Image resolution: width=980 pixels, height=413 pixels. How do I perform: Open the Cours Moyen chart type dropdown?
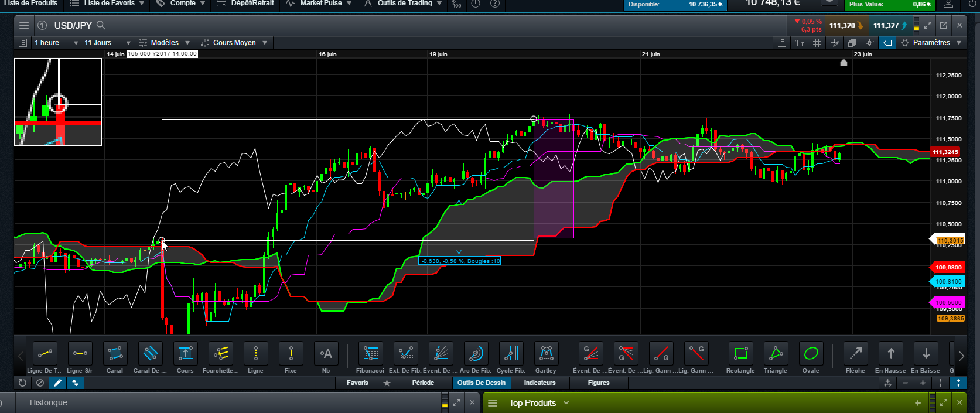[x=234, y=43]
